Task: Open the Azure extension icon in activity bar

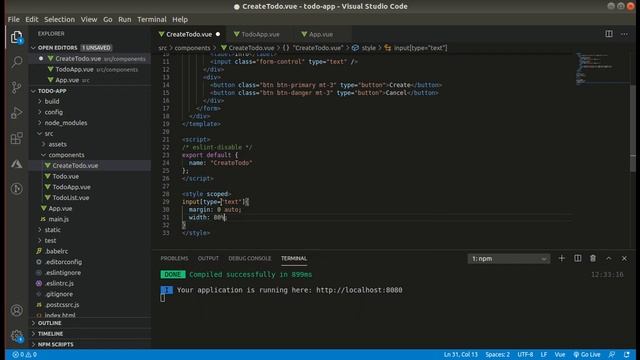Action: point(16,164)
